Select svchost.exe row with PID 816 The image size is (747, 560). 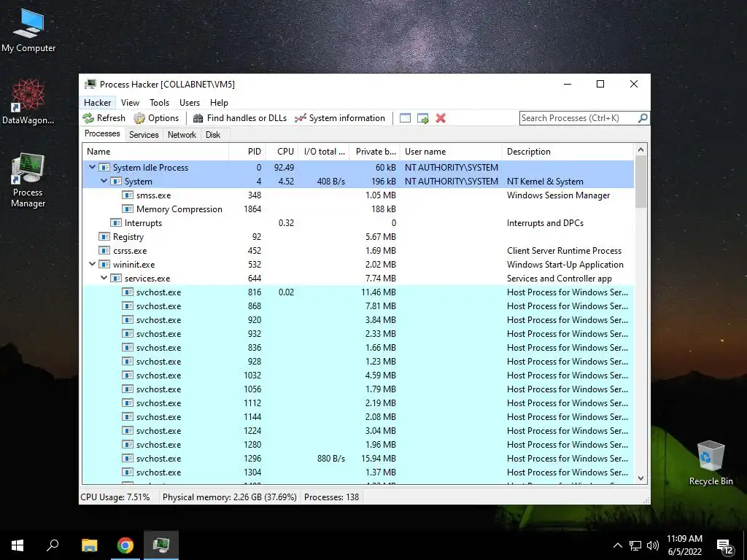(x=357, y=292)
